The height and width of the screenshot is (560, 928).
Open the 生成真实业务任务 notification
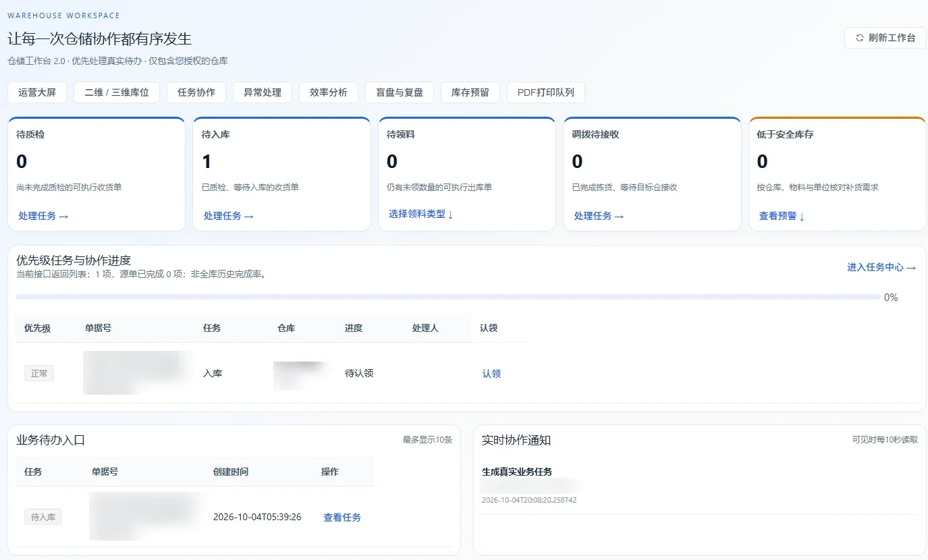[x=517, y=472]
